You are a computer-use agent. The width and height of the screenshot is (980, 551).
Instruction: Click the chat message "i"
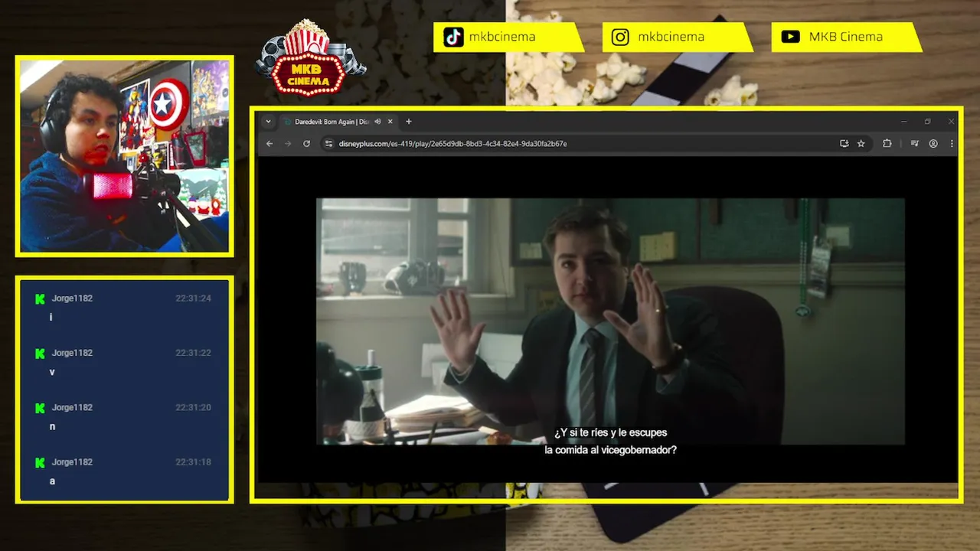click(51, 317)
